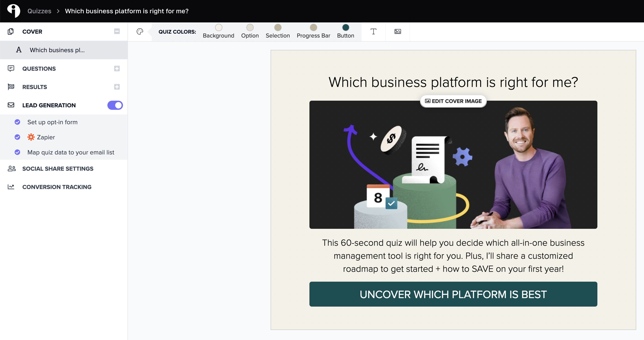644x340 pixels.
Task: Expand Results with the plus button
Action: click(x=117, y=87)
